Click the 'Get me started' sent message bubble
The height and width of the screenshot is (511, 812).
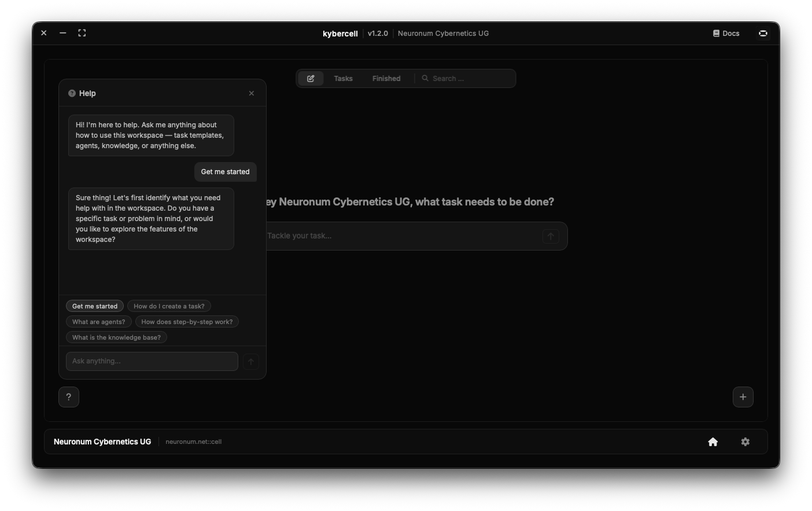click(x=226, y=172)
